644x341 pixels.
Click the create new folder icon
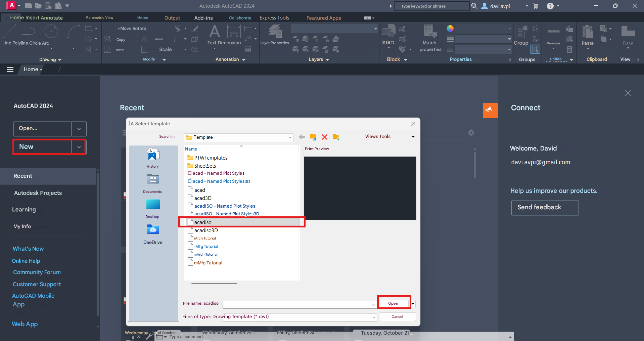336,137
